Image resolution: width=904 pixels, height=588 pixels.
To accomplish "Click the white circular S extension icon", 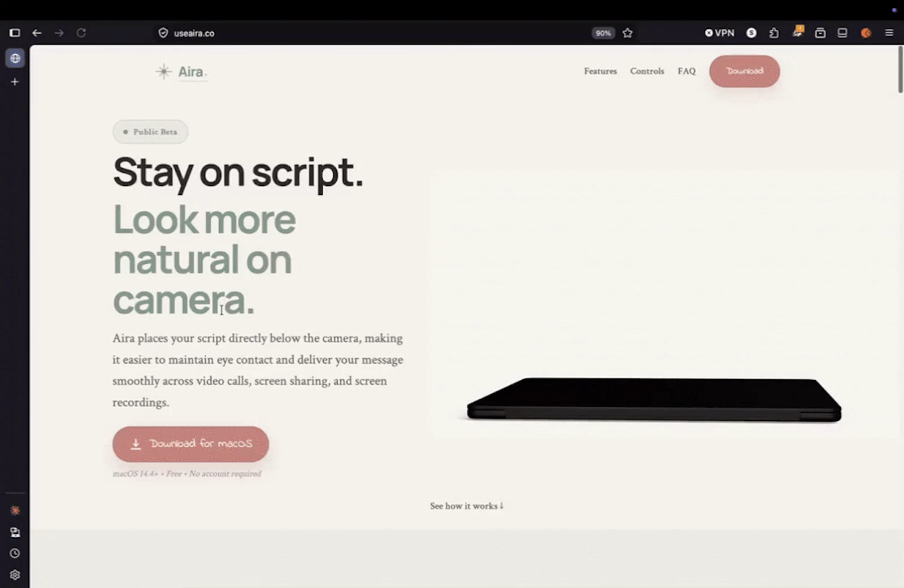I will (751, 33).
